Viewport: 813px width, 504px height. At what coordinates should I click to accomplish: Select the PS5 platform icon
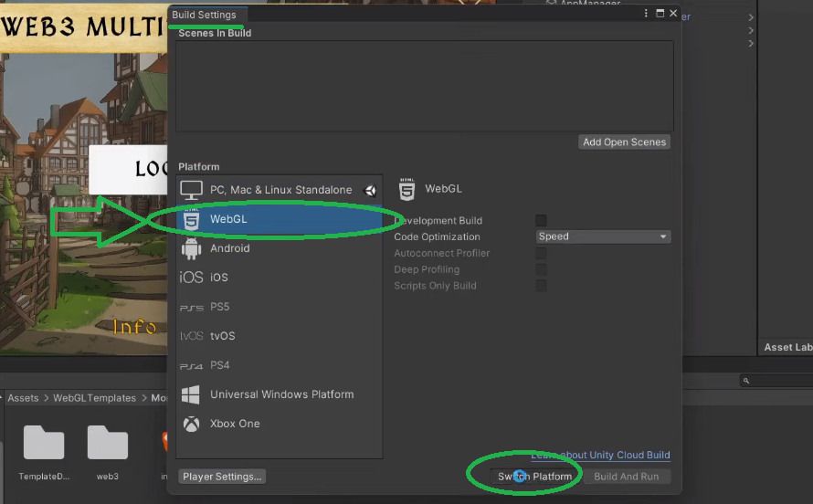tap(191, 307)
